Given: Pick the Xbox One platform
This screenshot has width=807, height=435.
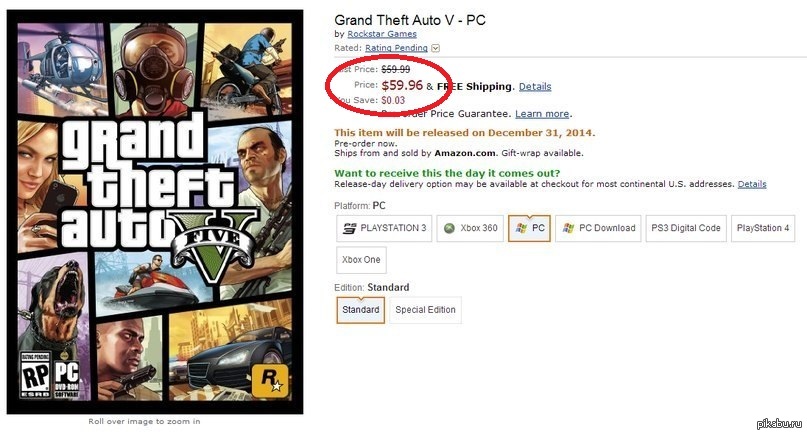Looking at the screenshot, I should pyautogui.click(x=362, y=260).
